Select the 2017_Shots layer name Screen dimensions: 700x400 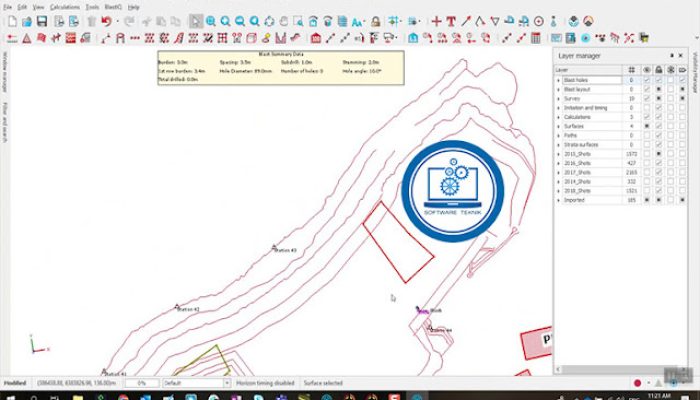(577, 172)
